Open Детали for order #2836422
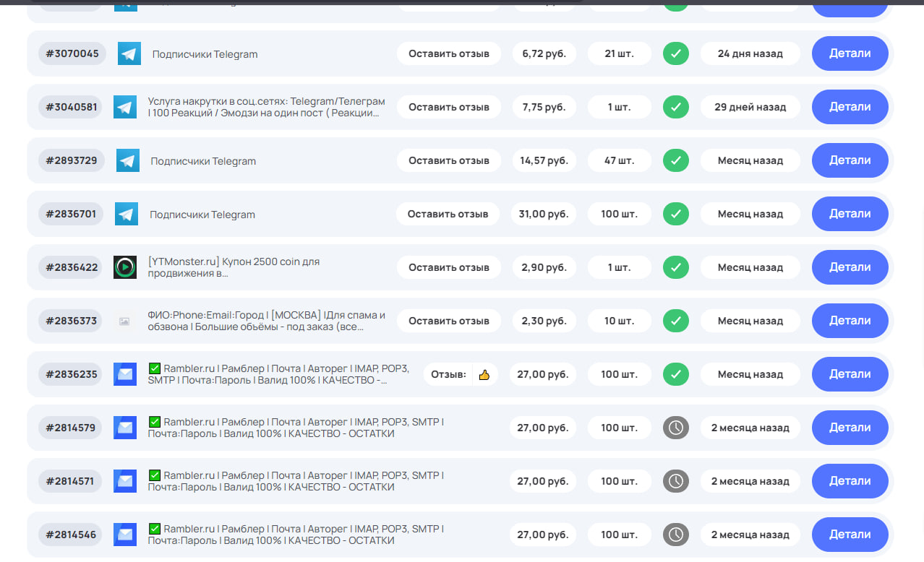 point(850,267)
